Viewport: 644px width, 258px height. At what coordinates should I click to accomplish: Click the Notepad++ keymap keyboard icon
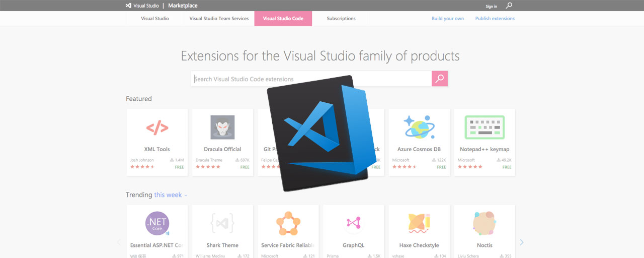(x=484, y=127)
